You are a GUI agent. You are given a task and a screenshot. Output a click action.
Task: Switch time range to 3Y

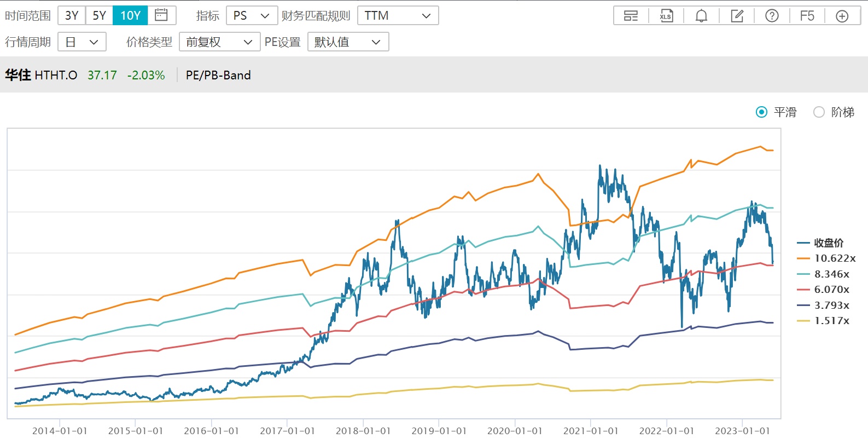[72, 15]
